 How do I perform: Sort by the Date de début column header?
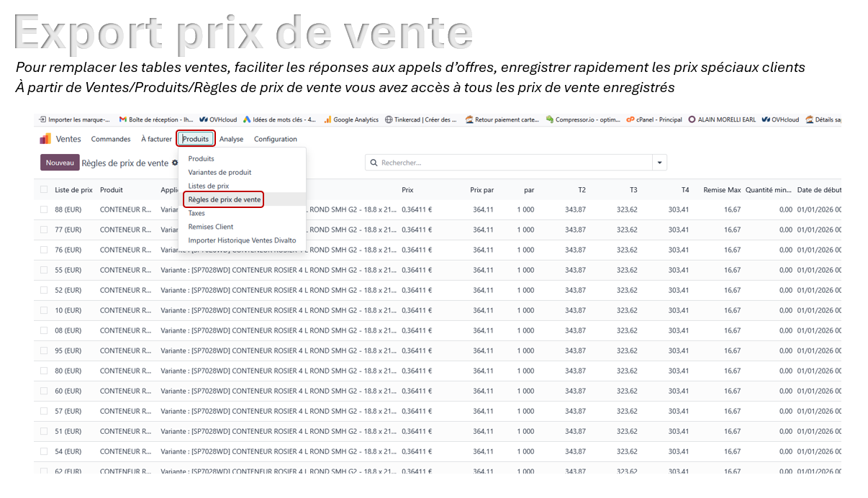(x=819, y=190)
